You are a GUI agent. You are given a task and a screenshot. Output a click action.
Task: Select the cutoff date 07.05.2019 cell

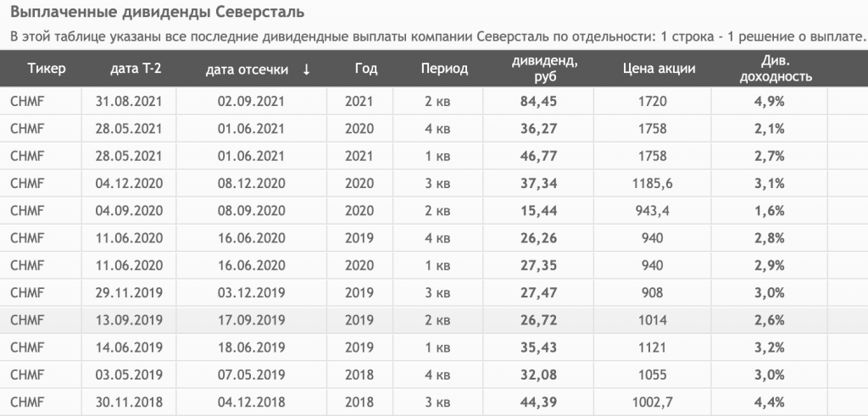(x=251, y=374)
